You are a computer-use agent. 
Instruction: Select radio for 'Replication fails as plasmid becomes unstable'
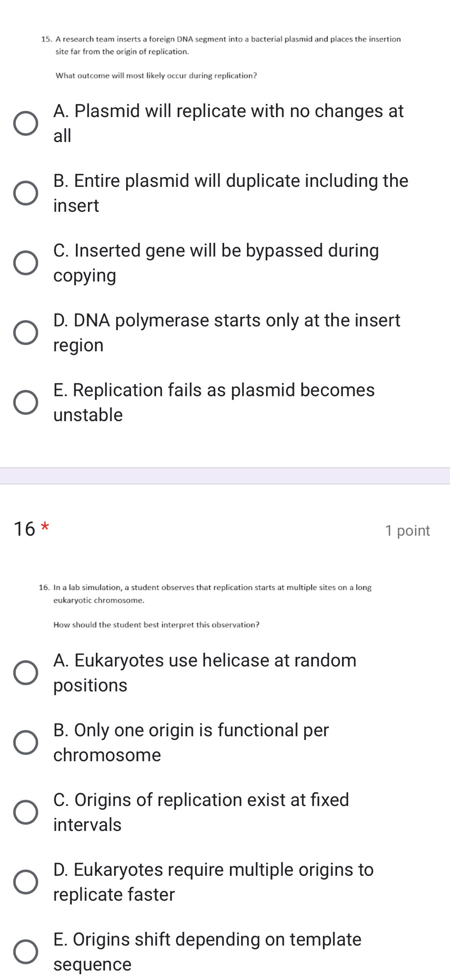click(25, 403)
